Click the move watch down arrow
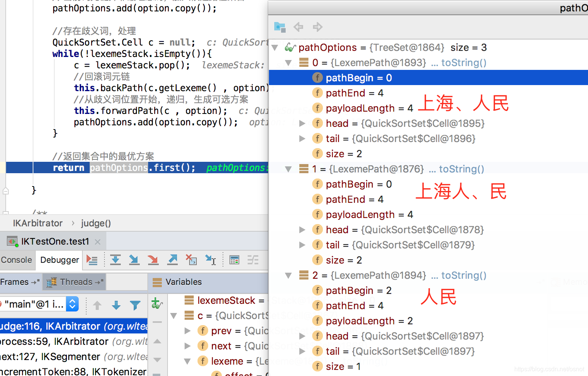The width and height of the screenshot is (588, 376). tap(157, 359)
